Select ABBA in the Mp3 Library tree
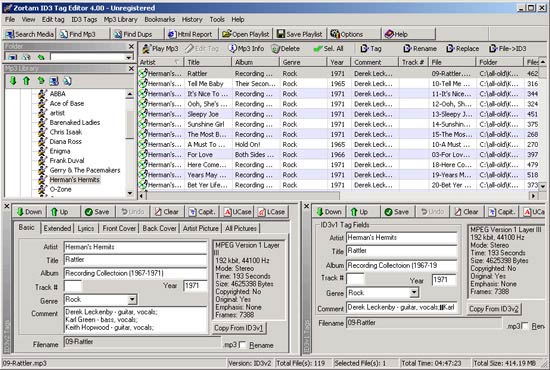 click(58, 94)
